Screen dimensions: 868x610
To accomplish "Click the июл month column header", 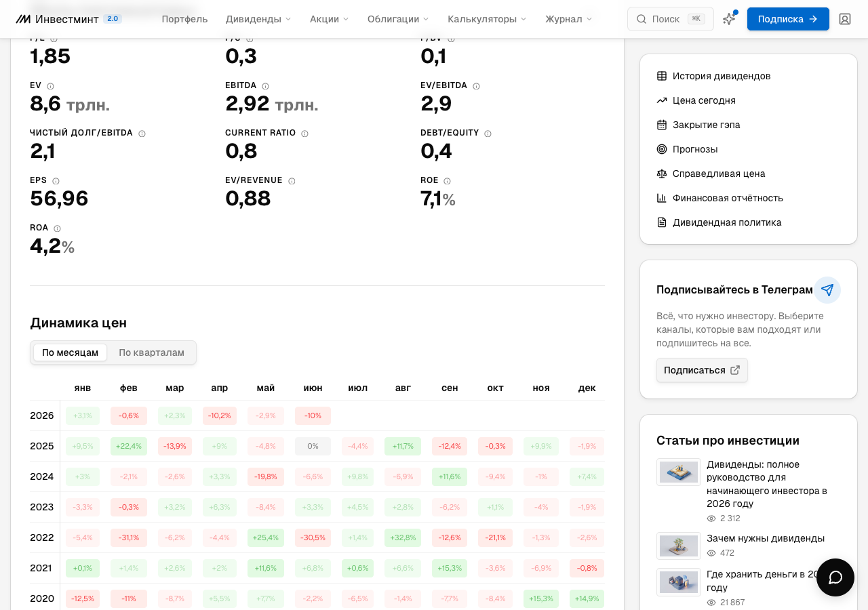I will (x=358, y=388).
